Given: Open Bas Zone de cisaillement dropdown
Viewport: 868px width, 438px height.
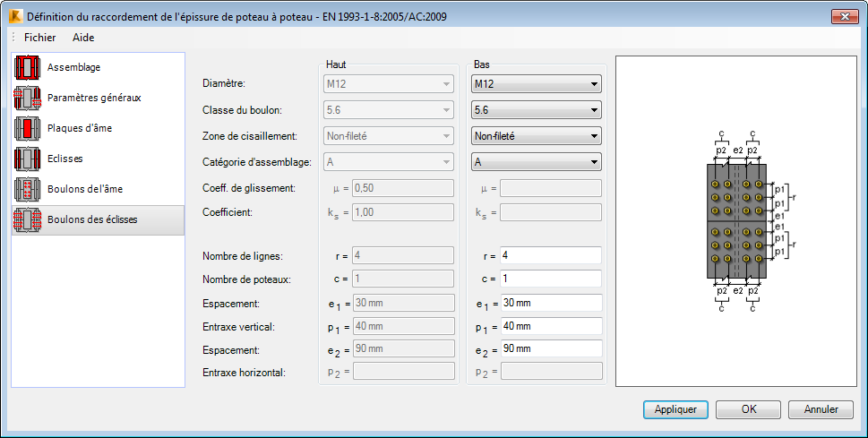Looking at the screenshot, I should click(x=536, y=137).
